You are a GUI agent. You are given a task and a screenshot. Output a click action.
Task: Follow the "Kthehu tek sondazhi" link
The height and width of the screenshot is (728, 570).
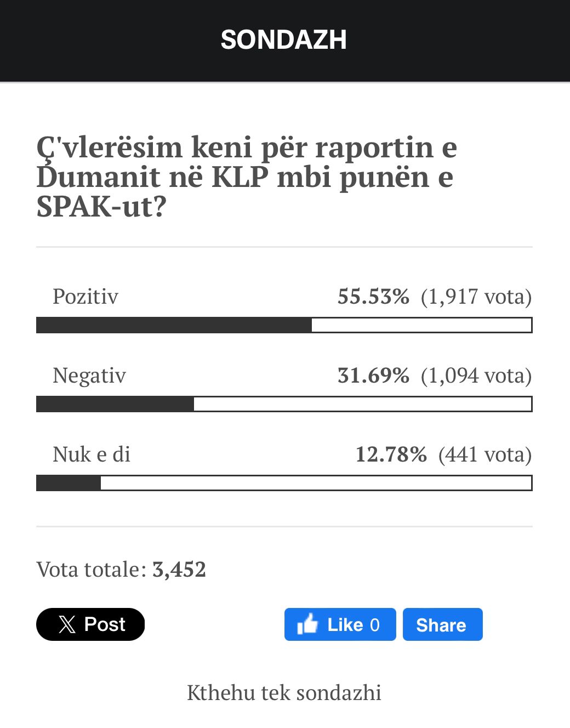coord(284,692)
